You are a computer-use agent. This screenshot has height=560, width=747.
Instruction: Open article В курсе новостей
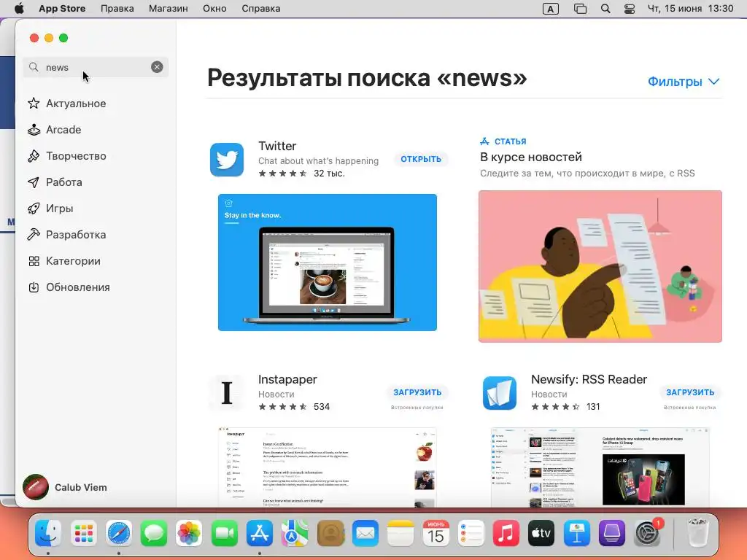click(531, 157)
